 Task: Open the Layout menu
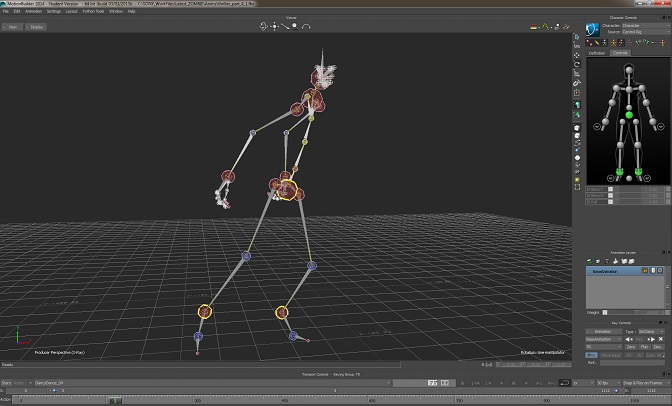[x=71, y=11]
